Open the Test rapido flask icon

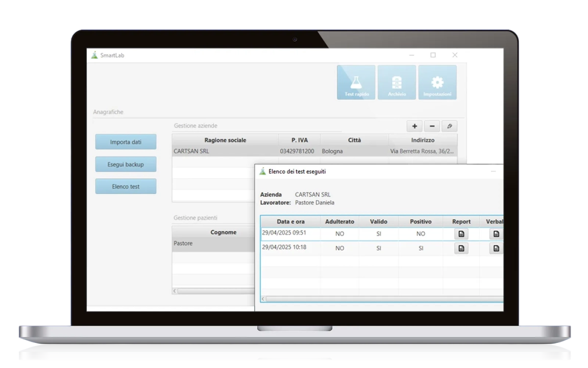pos(356,82)
